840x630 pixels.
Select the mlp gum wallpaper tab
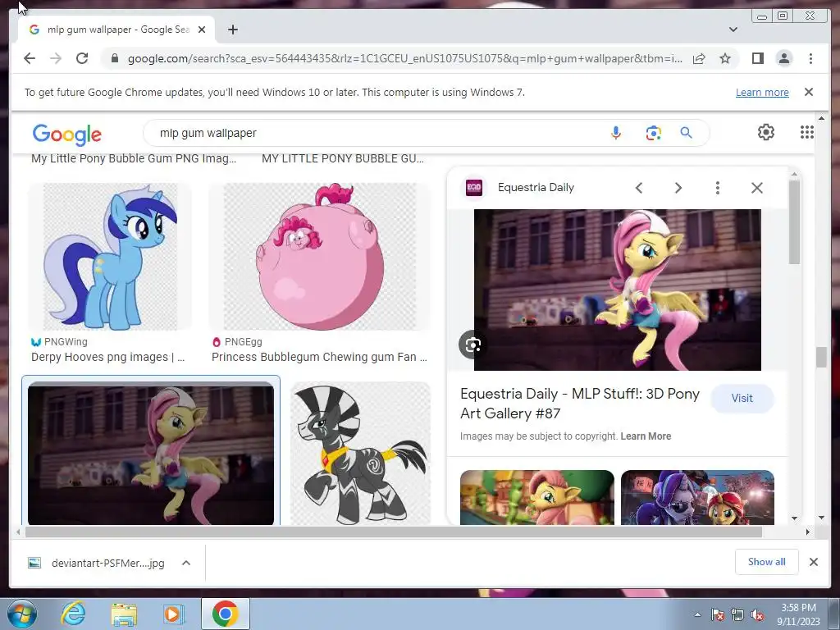point(117,30)
